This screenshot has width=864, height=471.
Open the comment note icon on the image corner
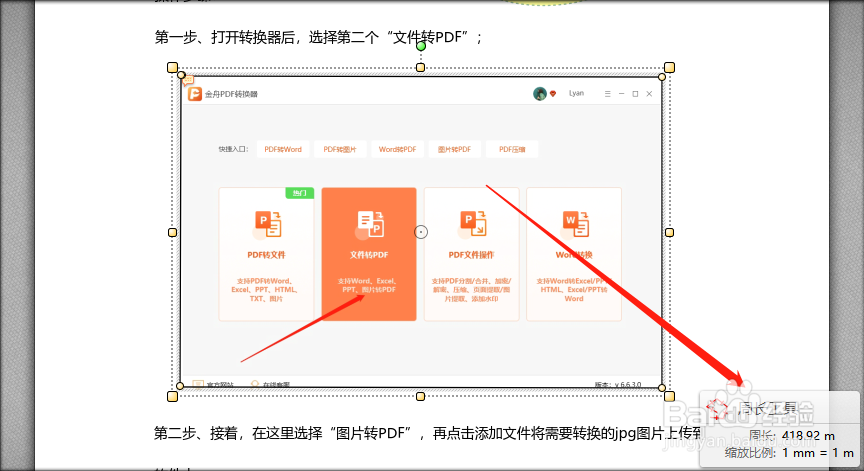(188, 80)
